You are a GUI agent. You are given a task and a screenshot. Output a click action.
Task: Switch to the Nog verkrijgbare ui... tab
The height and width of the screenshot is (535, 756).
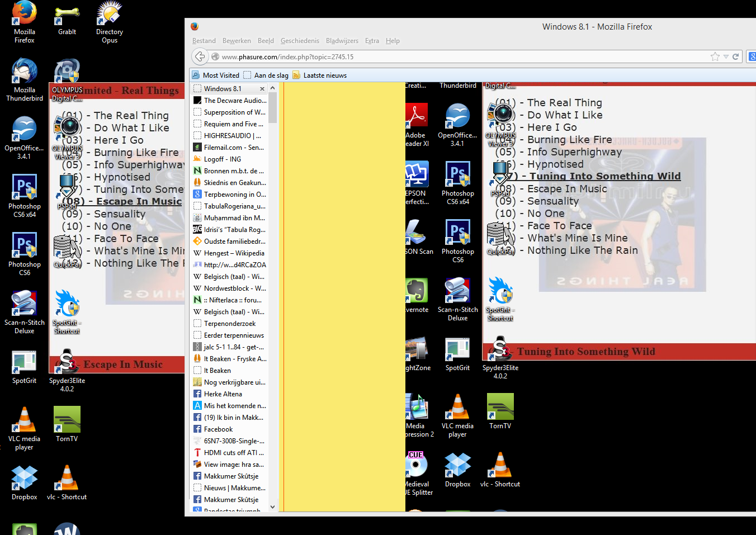pyautogui.click(x=229, y=382)
